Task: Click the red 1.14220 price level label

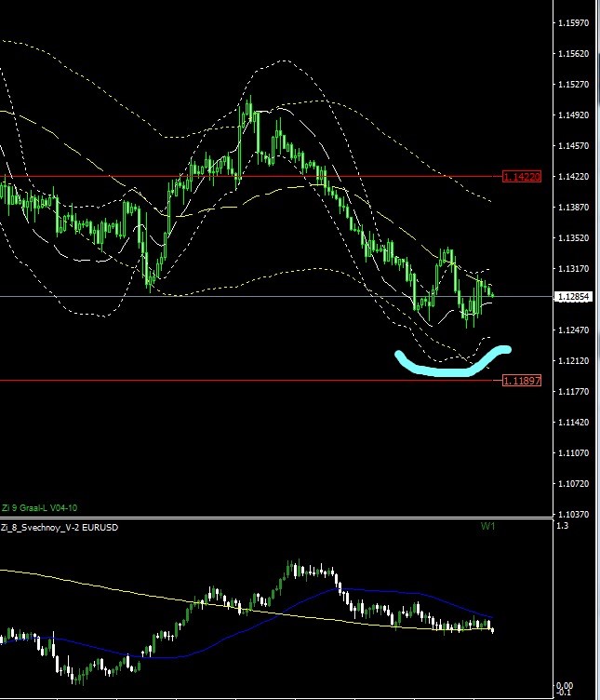Action: [x=521, y=176]
